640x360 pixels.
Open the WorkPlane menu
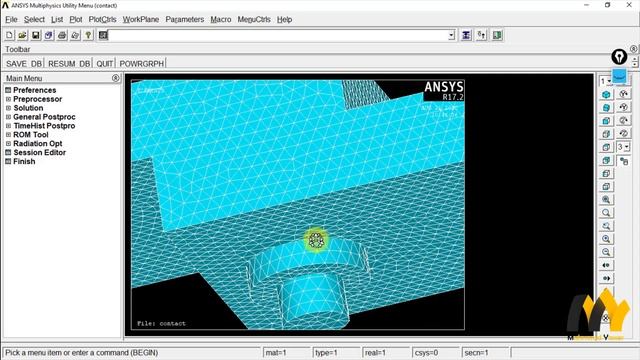click(141, 20)
